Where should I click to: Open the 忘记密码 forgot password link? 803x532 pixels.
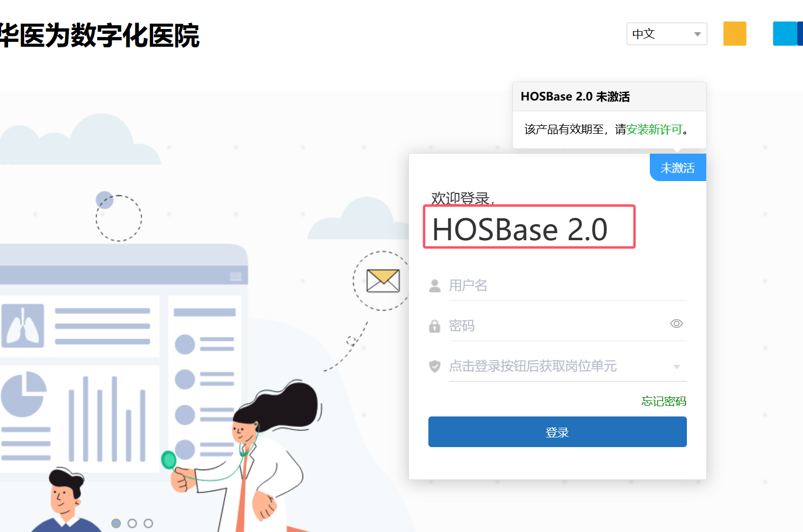coord(664,401)
